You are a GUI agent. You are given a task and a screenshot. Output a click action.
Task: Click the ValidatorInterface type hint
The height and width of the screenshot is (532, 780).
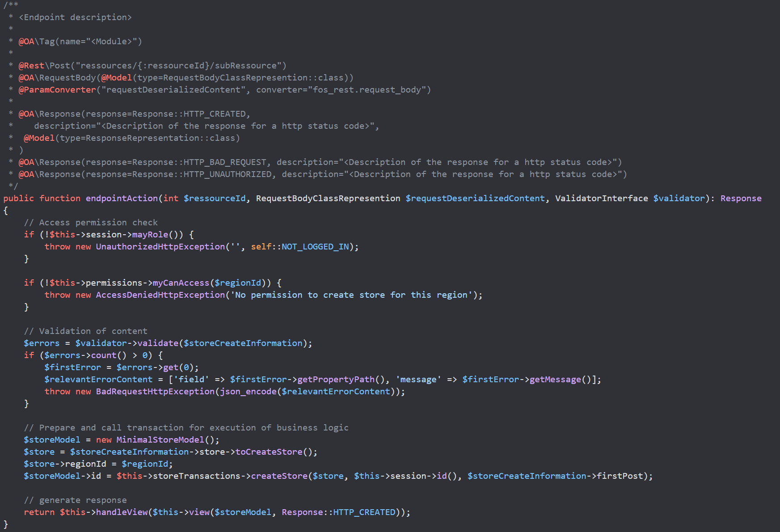point(601,198)
